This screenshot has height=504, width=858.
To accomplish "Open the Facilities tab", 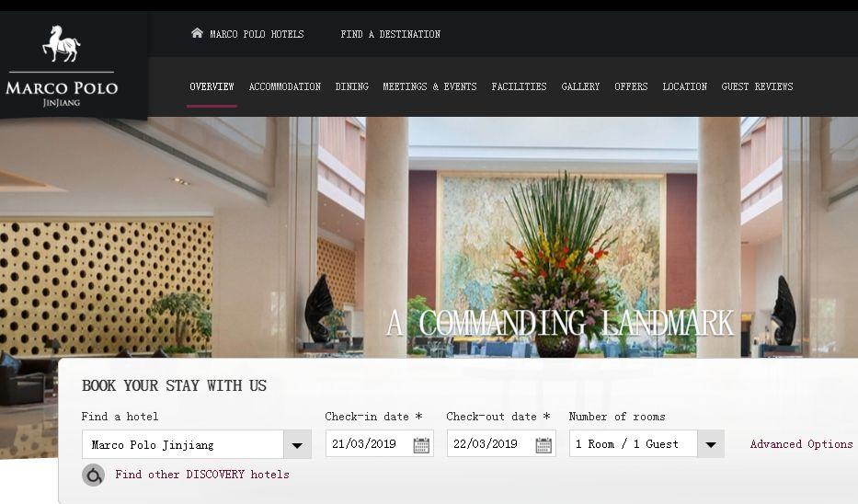I will point(519,86).
